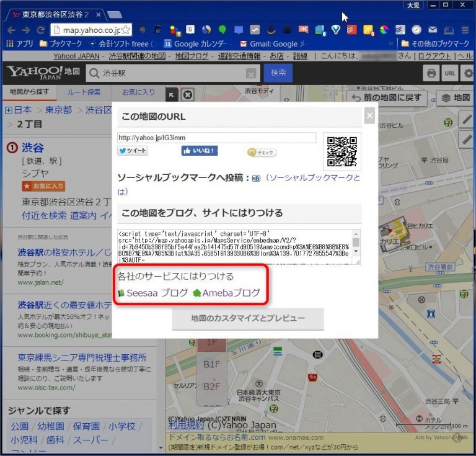Switch to the お気に入り tab

(138, 92)
